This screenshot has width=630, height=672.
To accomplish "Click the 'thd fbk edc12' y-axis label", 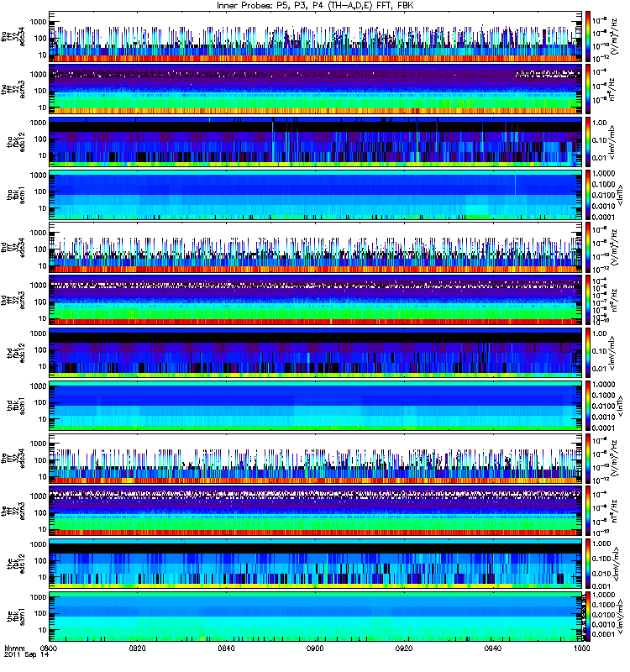I will (16, 353).
